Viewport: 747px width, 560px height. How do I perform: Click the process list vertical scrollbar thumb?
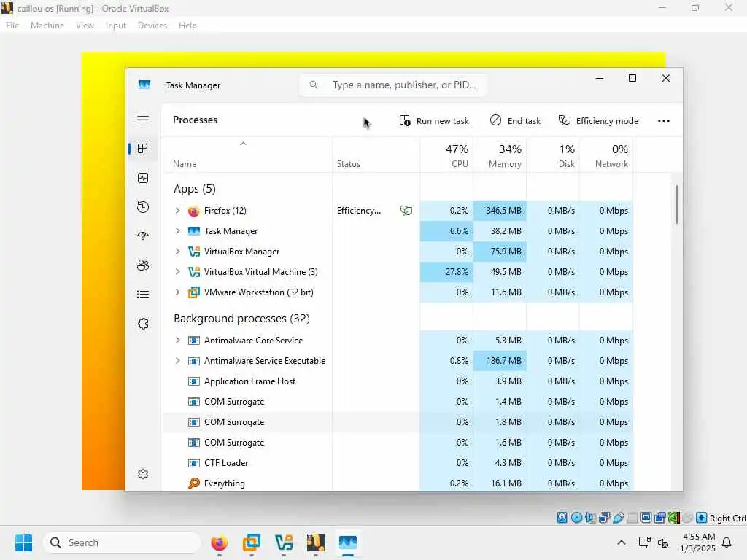(x=676, y=204)
